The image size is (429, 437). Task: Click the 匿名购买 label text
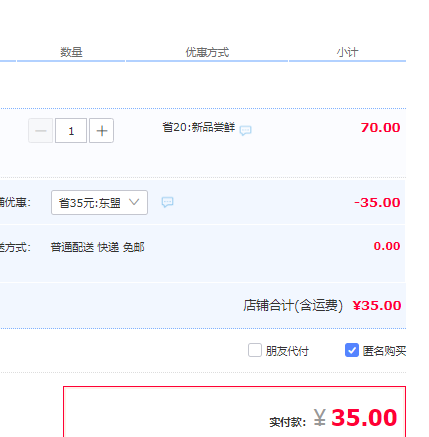pyautogui.click(x=384, y=351)
